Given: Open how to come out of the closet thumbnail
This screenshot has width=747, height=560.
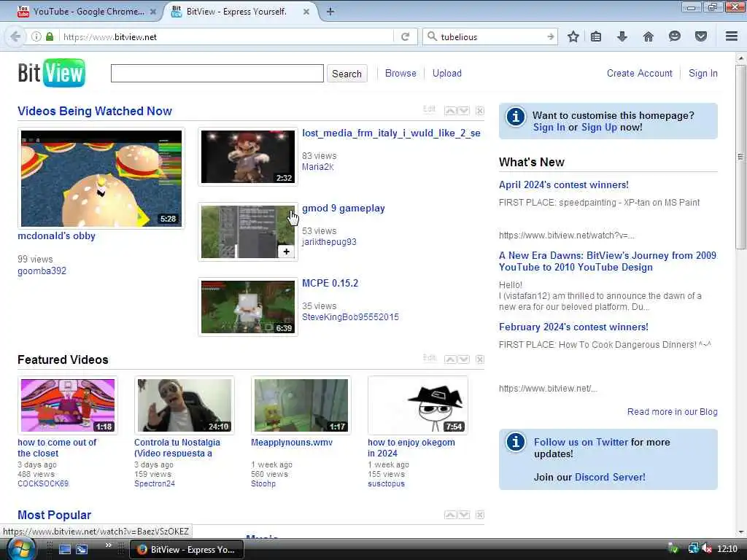Looking at the screenshot, I should tap(68, 405).
